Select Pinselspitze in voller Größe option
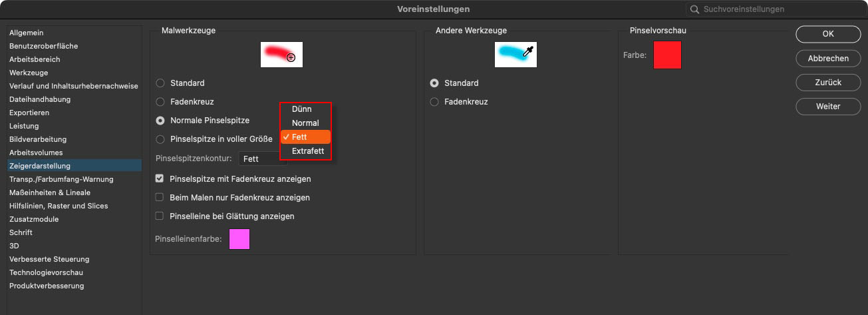Screen dimensions: 868x315 pyautogui.click(x=160, y=139)
